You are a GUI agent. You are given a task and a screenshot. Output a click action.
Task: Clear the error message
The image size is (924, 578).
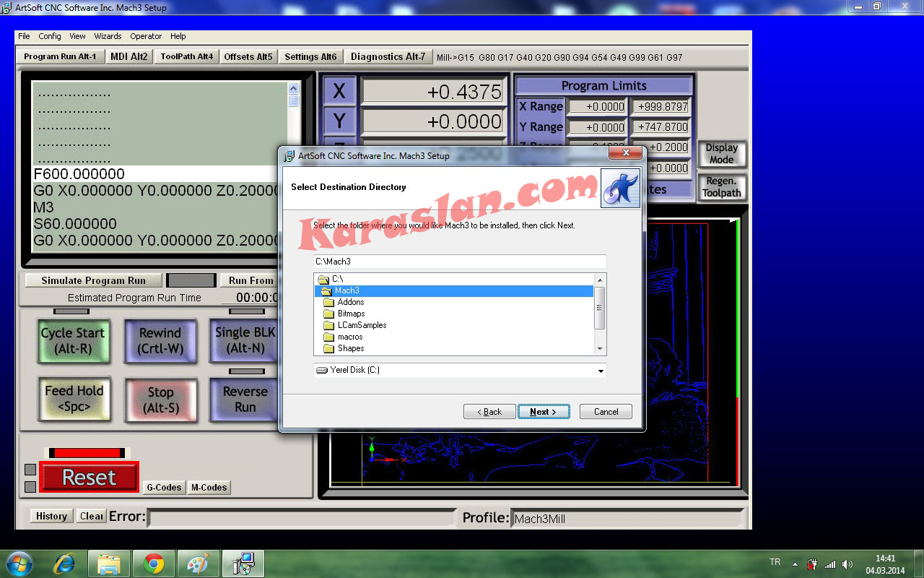coord(92,516)
